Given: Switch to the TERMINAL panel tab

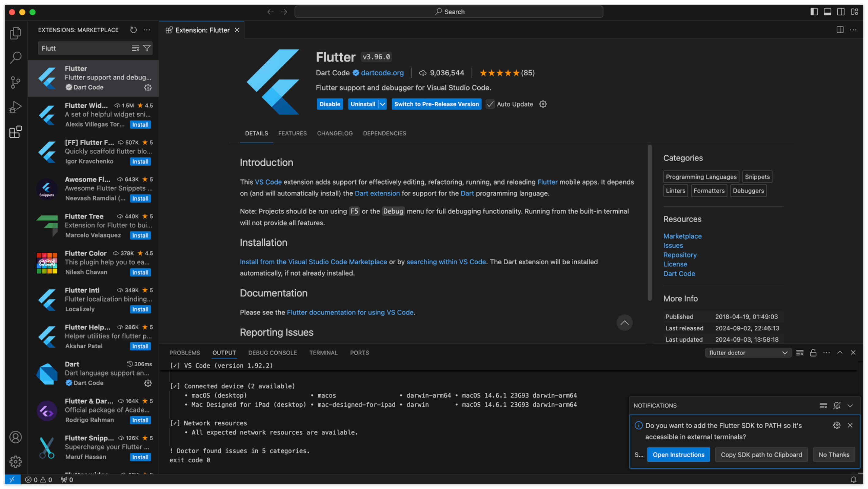Looking at the screenshot, I should pyautogui.click(x=323, y=353).
